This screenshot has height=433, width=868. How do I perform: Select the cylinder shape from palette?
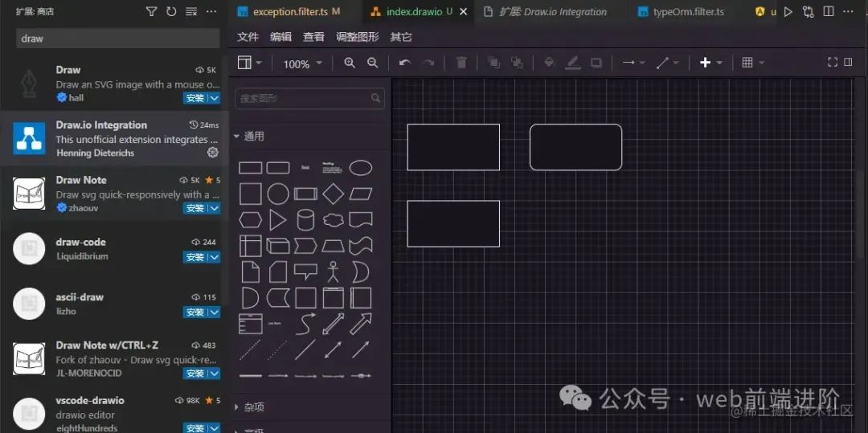[305, 220]
